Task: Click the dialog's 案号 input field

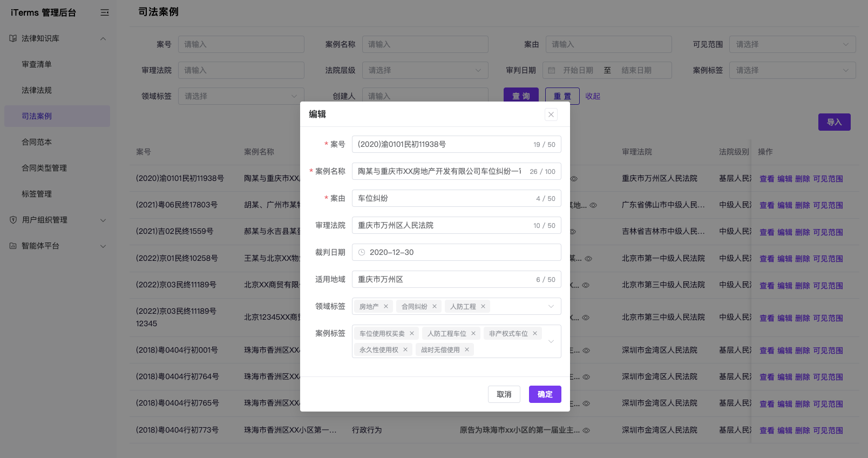Action: pos(457,144)
